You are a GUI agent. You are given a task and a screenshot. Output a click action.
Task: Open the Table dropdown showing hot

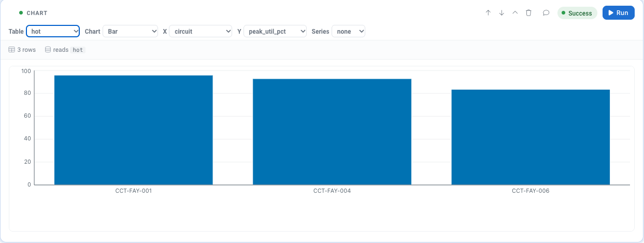pyautogui.click(x=53, y=31)
